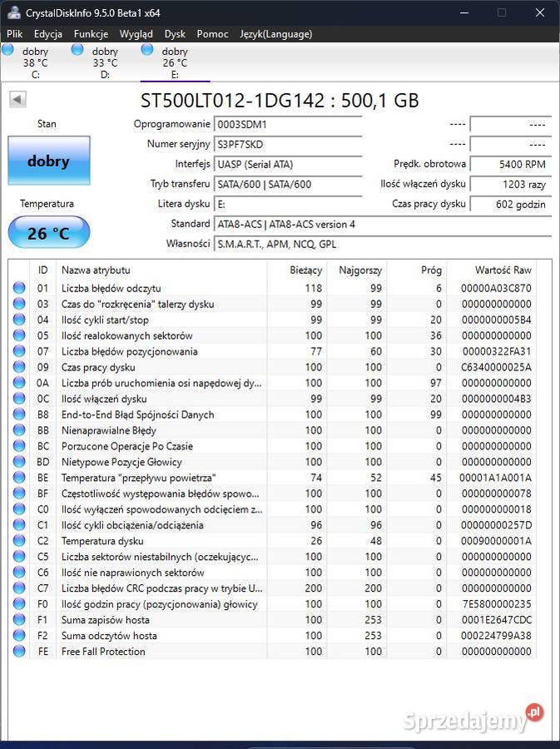
Task: Click status orb for C2 Temperatura dysku
Action: point(19,541)
